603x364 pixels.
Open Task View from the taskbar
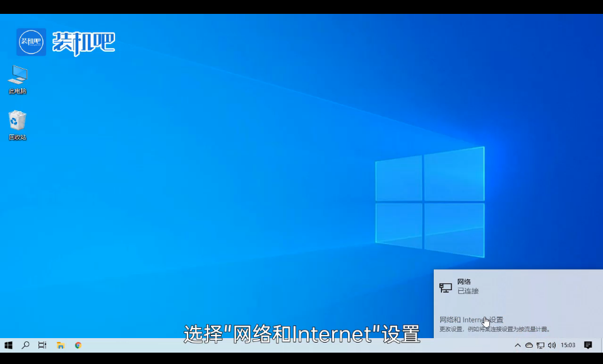[42, 345]
